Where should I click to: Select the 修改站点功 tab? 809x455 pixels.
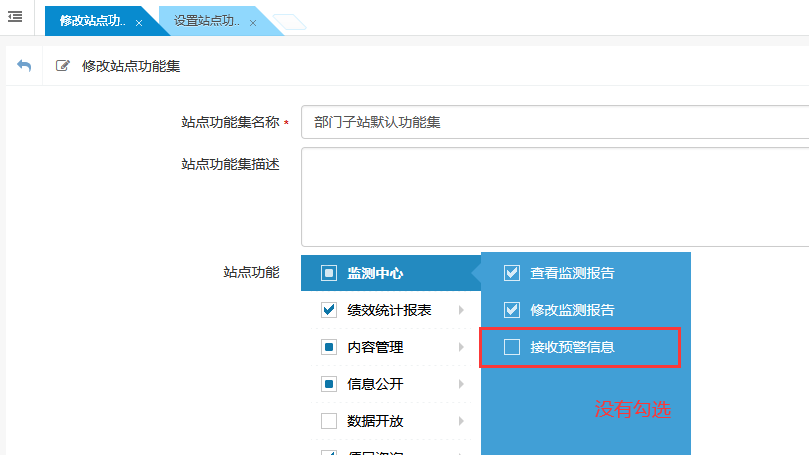coord(92,21)
